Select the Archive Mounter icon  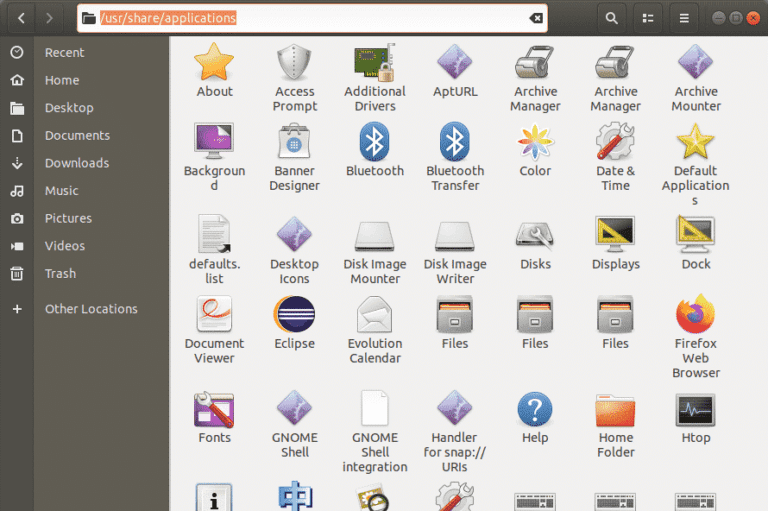click(696, 62)
